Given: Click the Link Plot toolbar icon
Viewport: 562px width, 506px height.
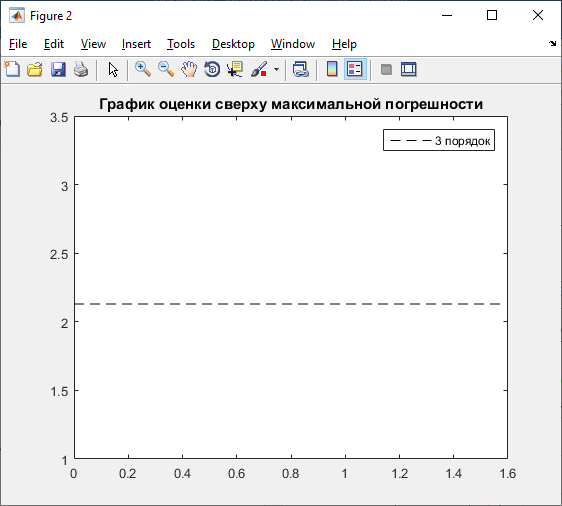Looking at the screenshot, I should click(300, 69).
